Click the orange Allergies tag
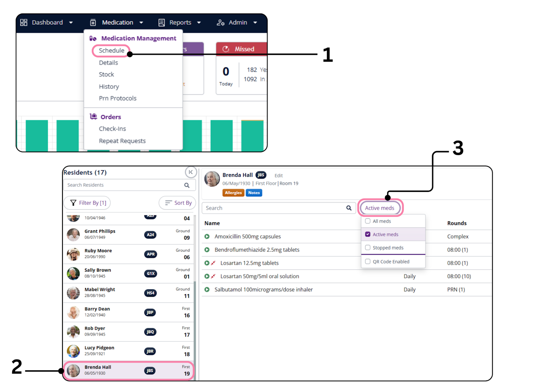 233,193
